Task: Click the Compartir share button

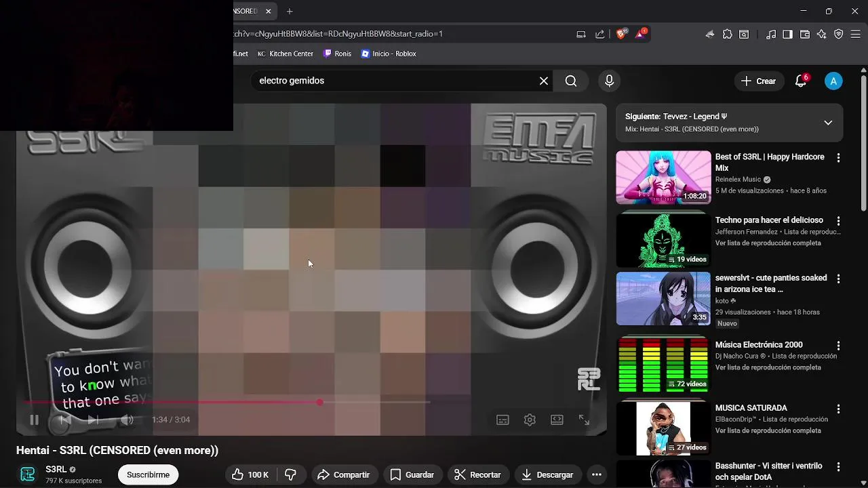Action: [x=343, y=474]
